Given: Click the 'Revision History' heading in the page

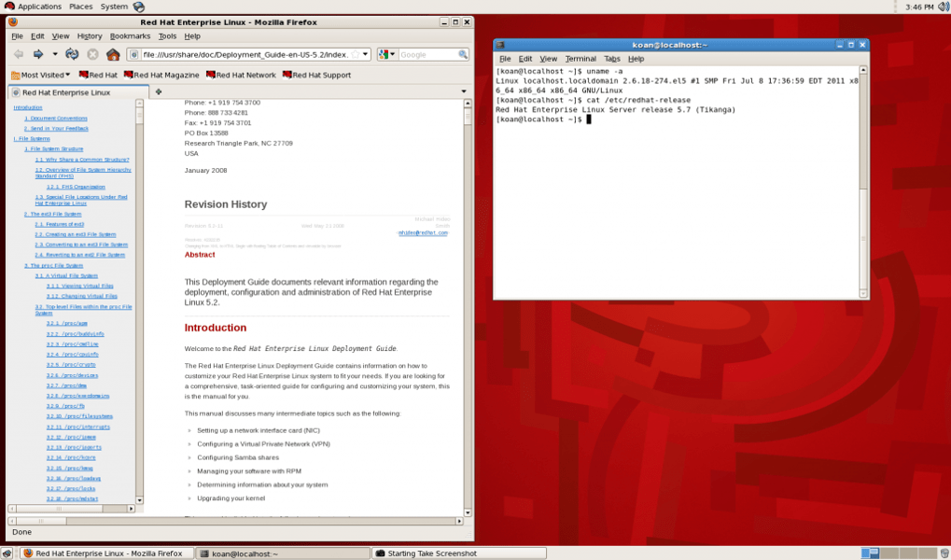Looking at the screenshot, I should [226, 204].
